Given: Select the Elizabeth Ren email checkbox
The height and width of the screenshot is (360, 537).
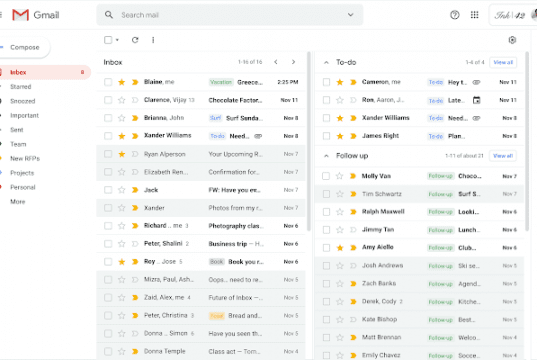Looking at the screenshot, I should tap(108, 172).
